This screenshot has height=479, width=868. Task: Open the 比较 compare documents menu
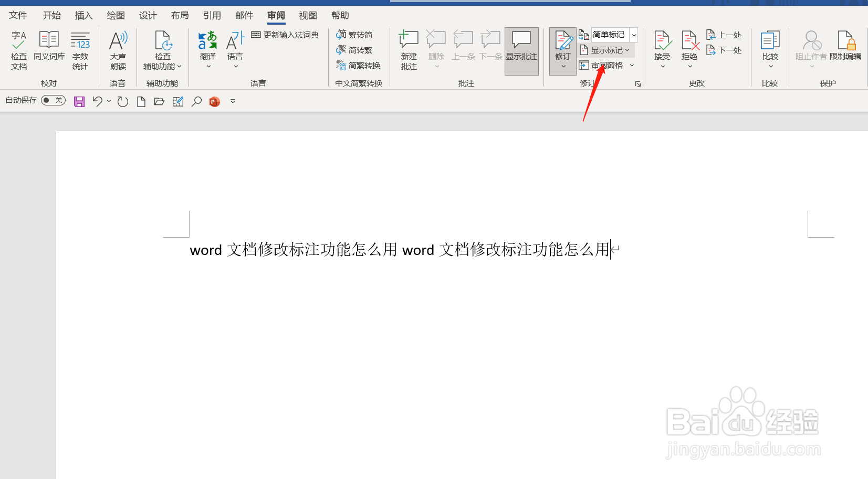pyautogui.click(x=770, y=50)
